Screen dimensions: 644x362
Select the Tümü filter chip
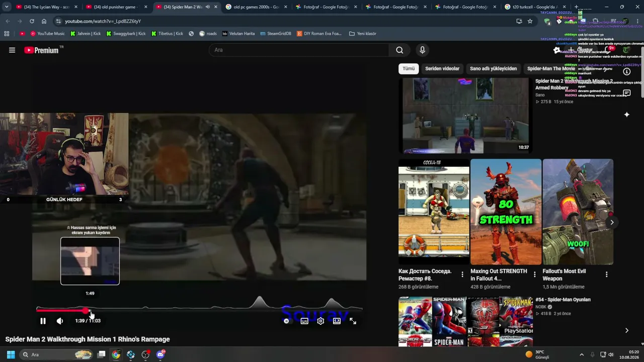click(409, 68)
